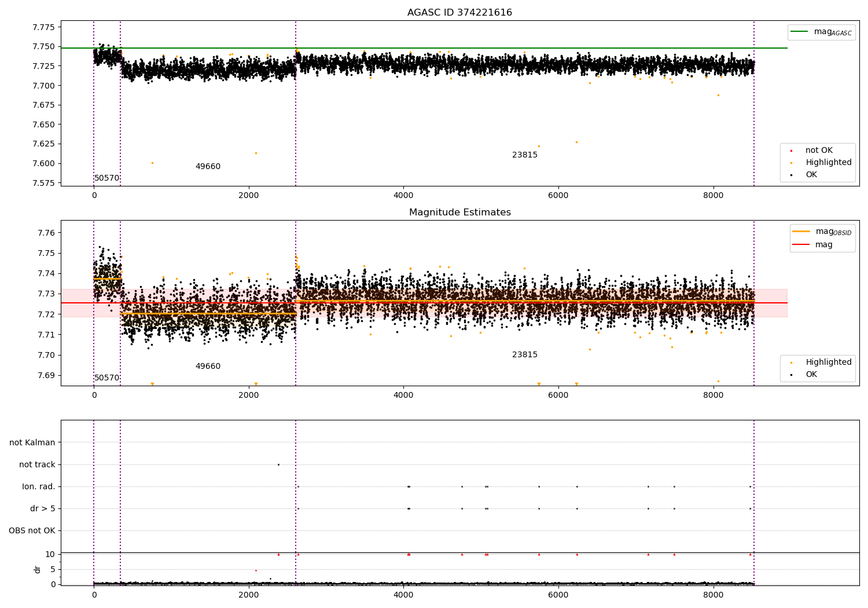Image resolution: width=868 pixels, height=608 pixels.
Task: Click the '7.73' tick on middle plot y-axis
Action: pyautogui.click(x=46, y=294)
